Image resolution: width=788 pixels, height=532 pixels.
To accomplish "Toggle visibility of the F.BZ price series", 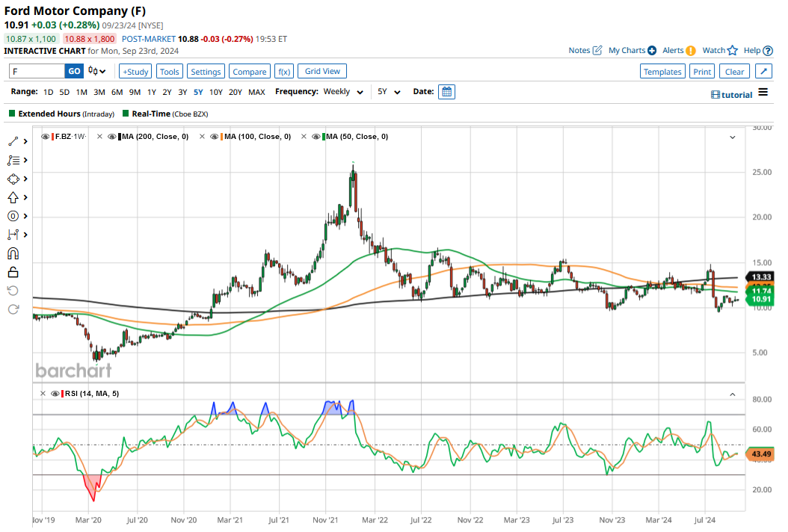I will pos(45,137).
